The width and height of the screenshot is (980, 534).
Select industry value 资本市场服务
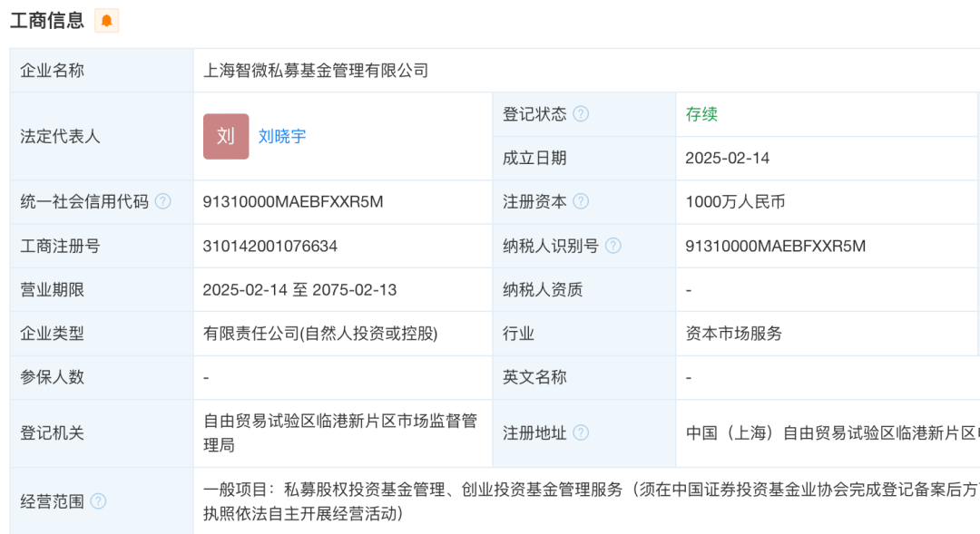[x=734, y=334]
